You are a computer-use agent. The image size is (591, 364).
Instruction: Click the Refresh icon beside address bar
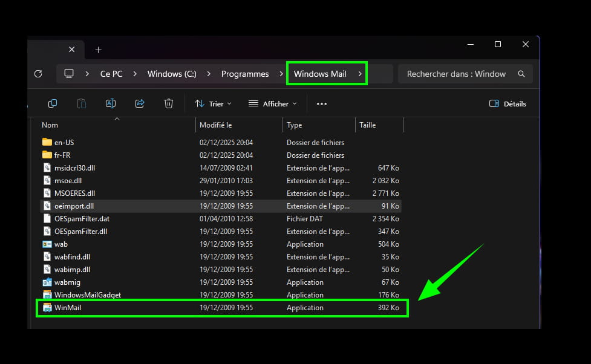pos(38,74)
